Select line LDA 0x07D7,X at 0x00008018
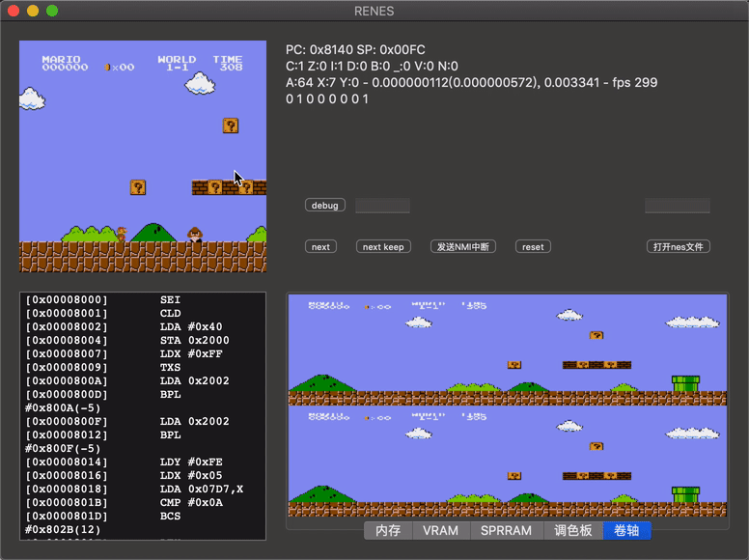The width and height of the screenshot is (749, 560). click(134, 489)
